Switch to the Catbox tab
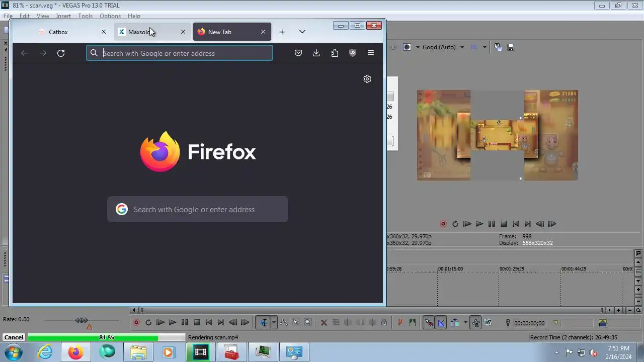The width and height of the screenshot is (644, 362). click(73, 32)
